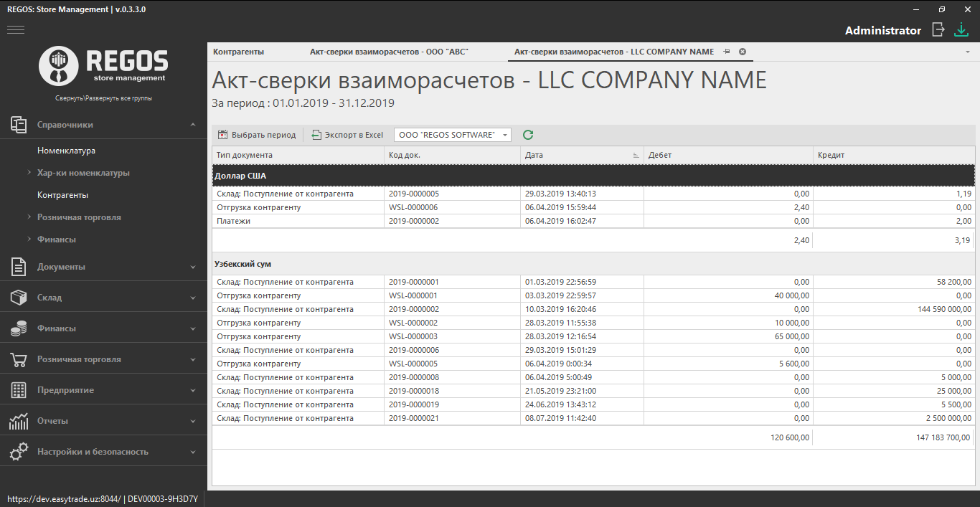Expand the Документы sidebar group
This screenshot has height=507, width=980.
click(193, 267)
